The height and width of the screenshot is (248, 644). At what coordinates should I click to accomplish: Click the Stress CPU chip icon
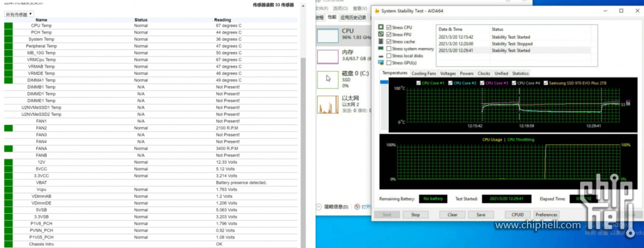point(381,27)
